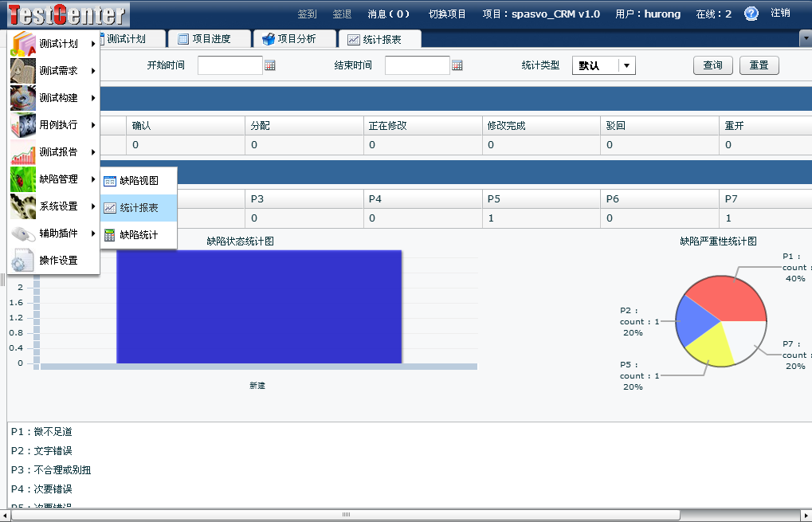Image resolution: width=812 pixels, height=522 pixels.
Task: Click the 测试报告 chart icon
Action: coord(23,152)
